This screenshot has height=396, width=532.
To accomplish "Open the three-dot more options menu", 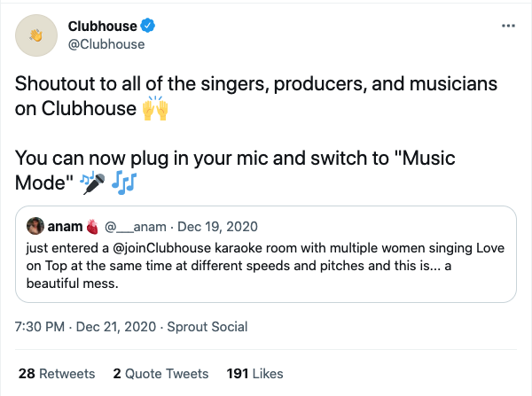I will click(508, 26).
